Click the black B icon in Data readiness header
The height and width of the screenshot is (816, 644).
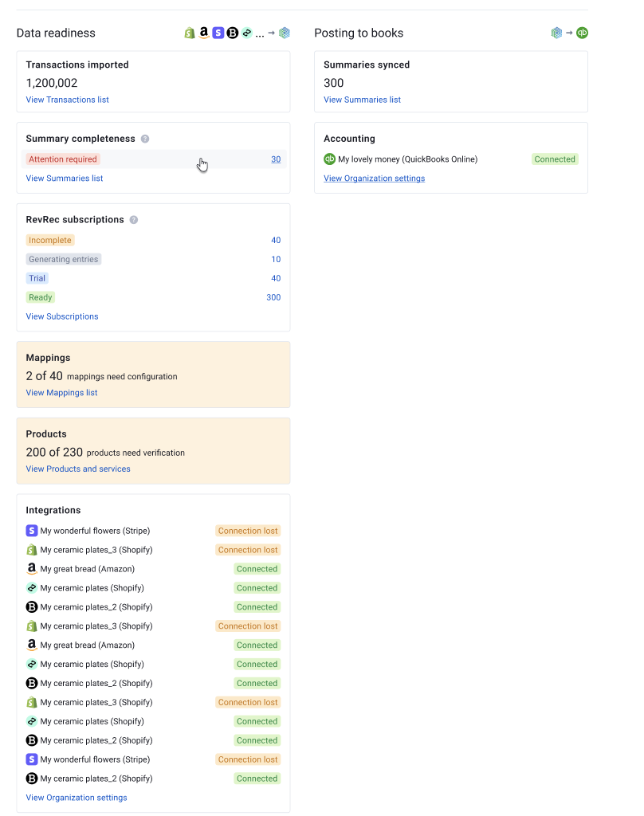pos(233,33)
